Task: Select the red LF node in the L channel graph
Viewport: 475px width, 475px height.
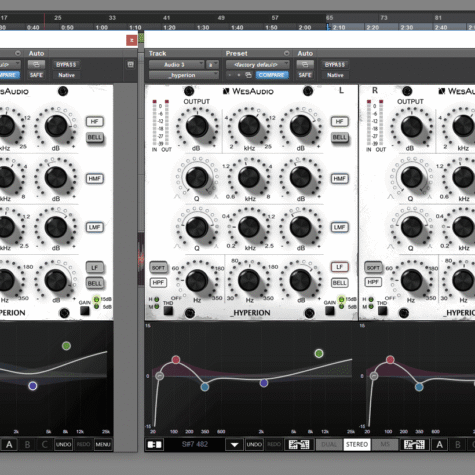Action: pos(176,360)
